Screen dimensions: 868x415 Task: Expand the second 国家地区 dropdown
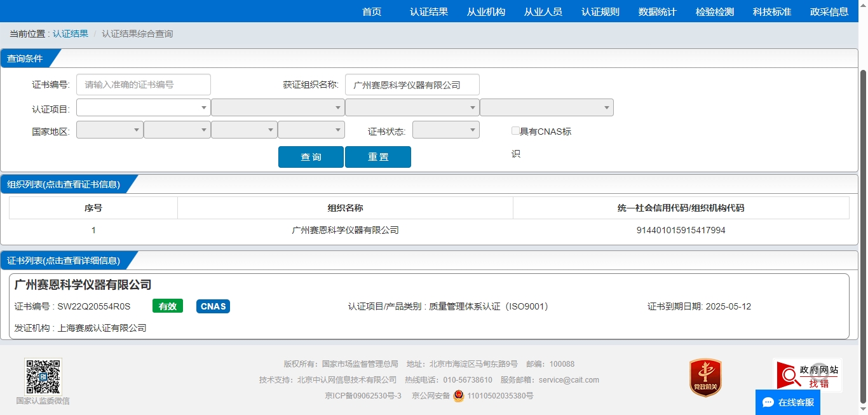pos(177,130)
